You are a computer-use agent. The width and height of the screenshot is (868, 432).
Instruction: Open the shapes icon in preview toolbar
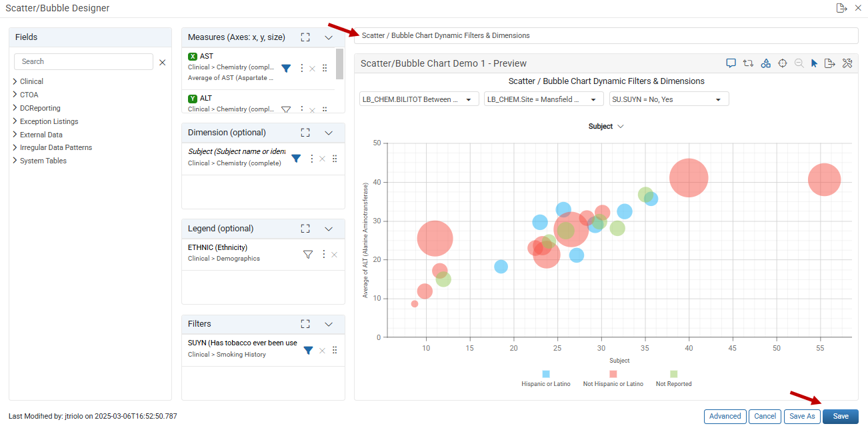[766, 63]
